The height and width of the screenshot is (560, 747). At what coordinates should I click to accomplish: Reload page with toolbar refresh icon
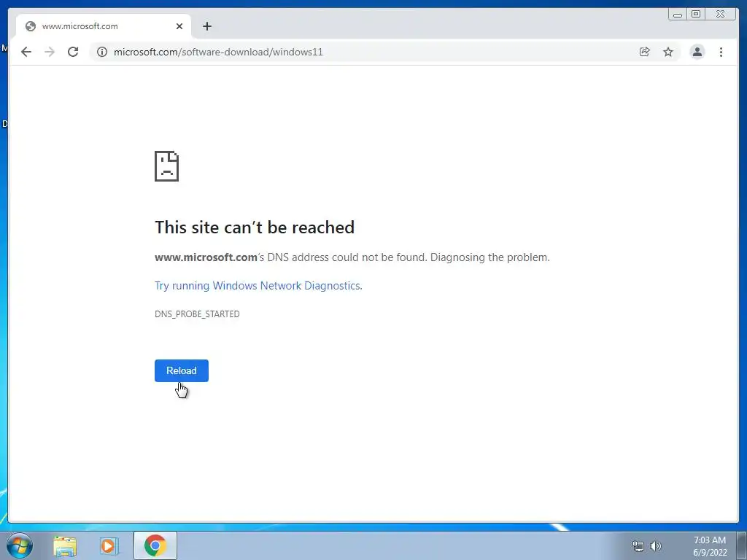[73, 52]
